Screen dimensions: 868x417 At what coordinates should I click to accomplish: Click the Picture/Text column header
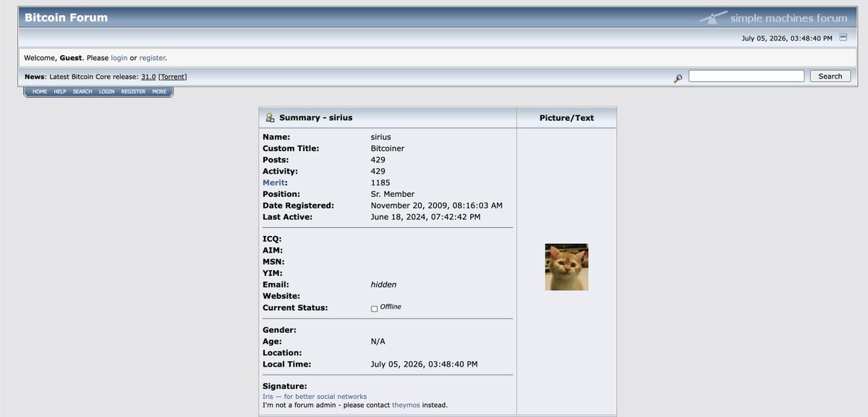(566, 118)
